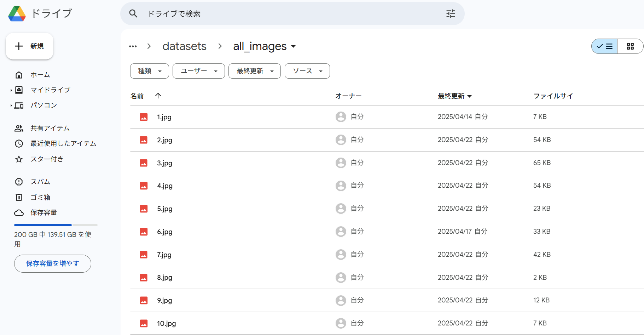
Task: Click in the ドライブで検索 search field
Action: (x=292, y=13)
